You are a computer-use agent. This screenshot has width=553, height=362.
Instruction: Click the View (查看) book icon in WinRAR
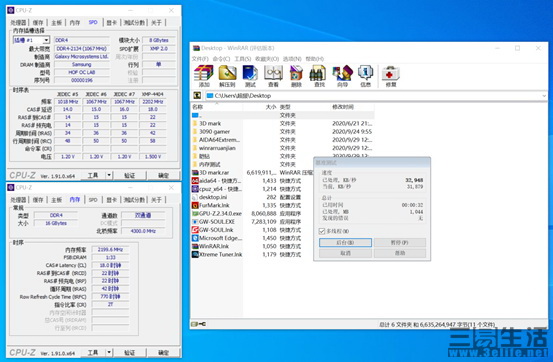click(x=273, y=76)
